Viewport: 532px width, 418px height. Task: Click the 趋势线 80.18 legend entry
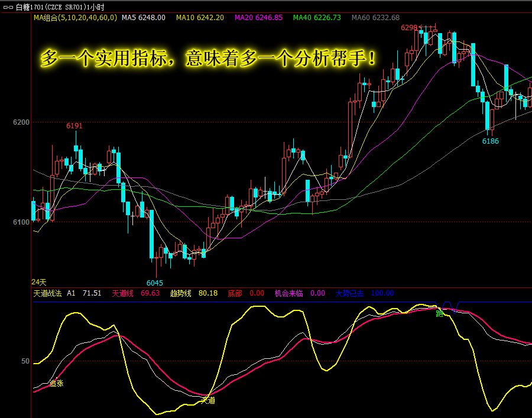click(194, 293)
